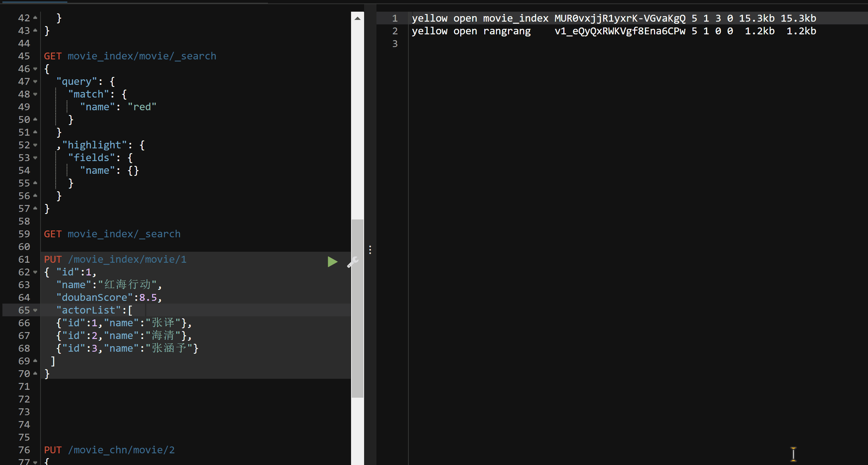Click PUT /movie_chn/movie/2 request line
The width and height of the screenshot is (868, 465).
109,450
